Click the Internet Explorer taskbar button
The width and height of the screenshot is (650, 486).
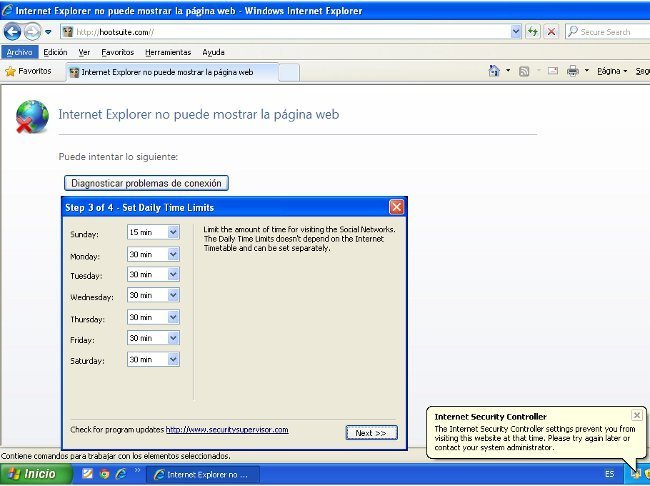tap(203, 475)
